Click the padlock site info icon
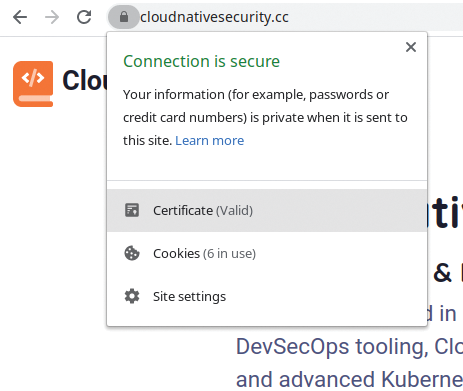The height and width of the screenshot is (391, 463). tap(124, 17)
